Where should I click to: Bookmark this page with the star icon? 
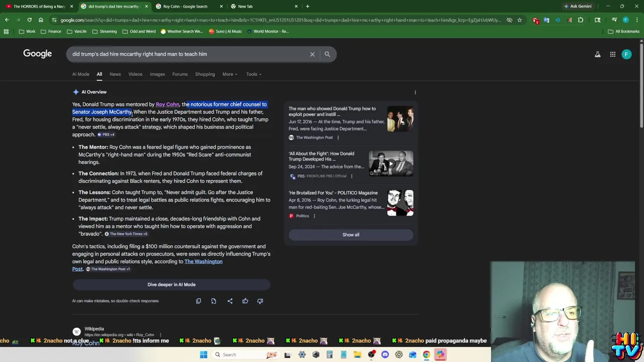point(520,20)
